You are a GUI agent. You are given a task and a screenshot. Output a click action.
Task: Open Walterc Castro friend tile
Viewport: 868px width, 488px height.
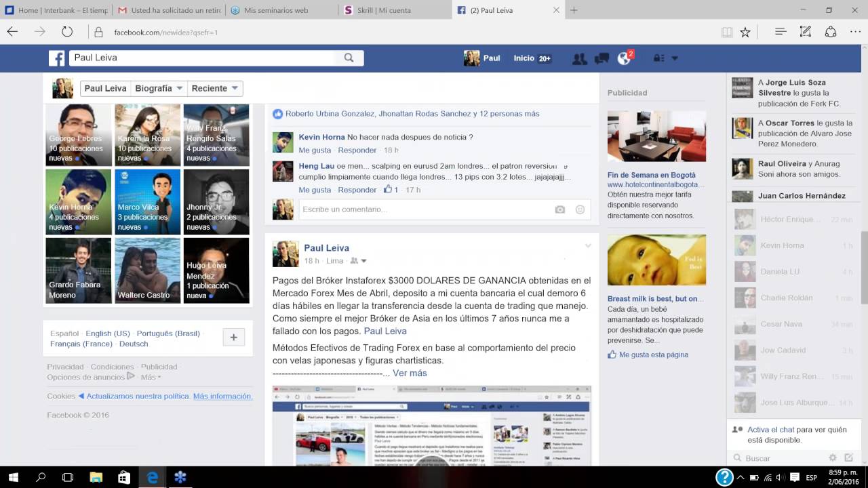pos(148,270)
